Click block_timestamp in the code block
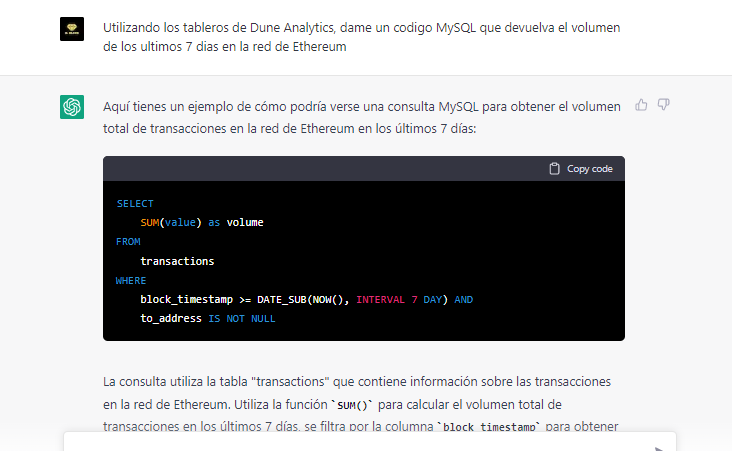 (186, 300)
